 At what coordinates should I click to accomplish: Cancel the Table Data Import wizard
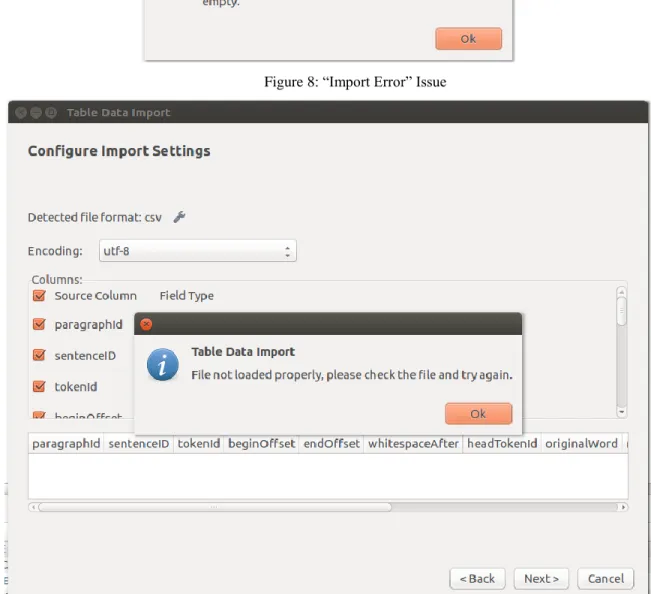(606, 579)
